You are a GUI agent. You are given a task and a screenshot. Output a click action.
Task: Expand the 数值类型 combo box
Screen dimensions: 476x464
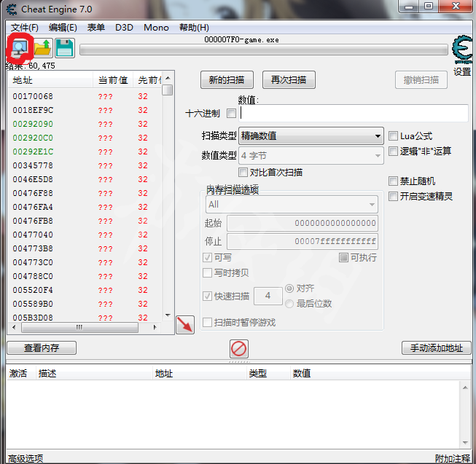(x=311, y=155)
